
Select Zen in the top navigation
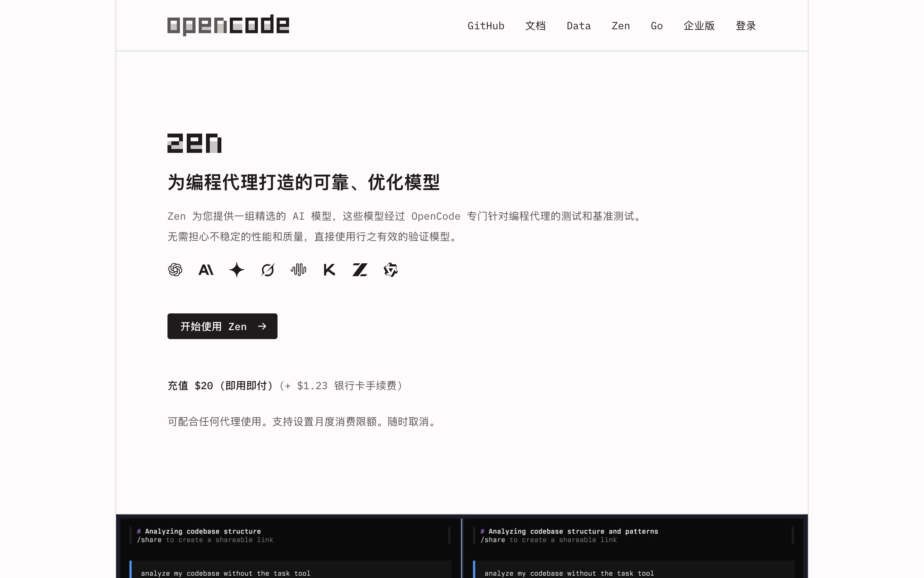click(x=620, y=26)
